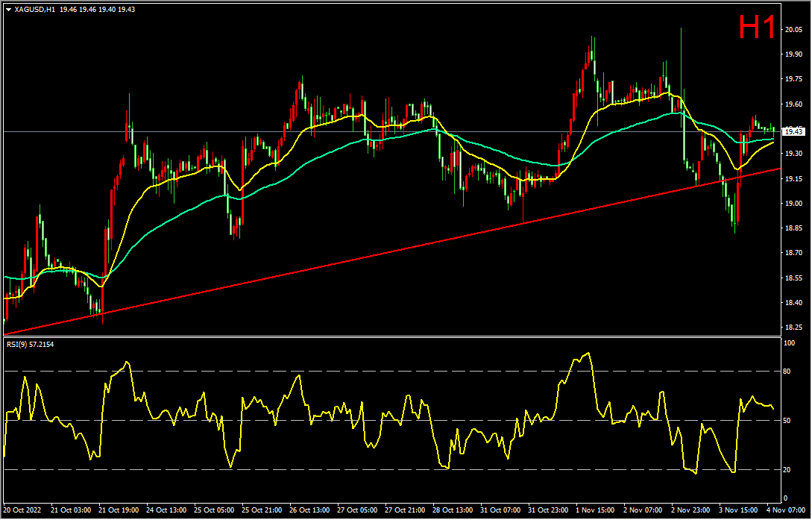Image resolution: width=812 pixels, height=520 pixels.
Task: Click the 25 Oct 21:00 time label
Action: point(262,510)
